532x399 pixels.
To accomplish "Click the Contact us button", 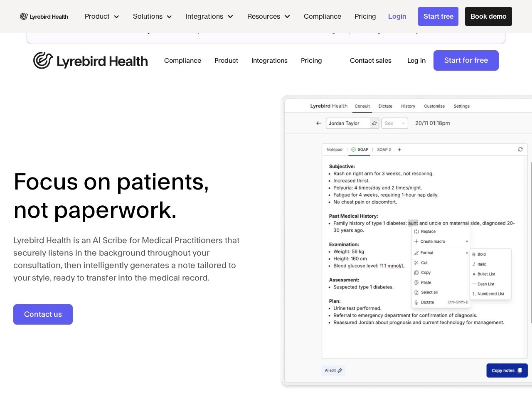I will pyautogui.click(x=43, y=315).
